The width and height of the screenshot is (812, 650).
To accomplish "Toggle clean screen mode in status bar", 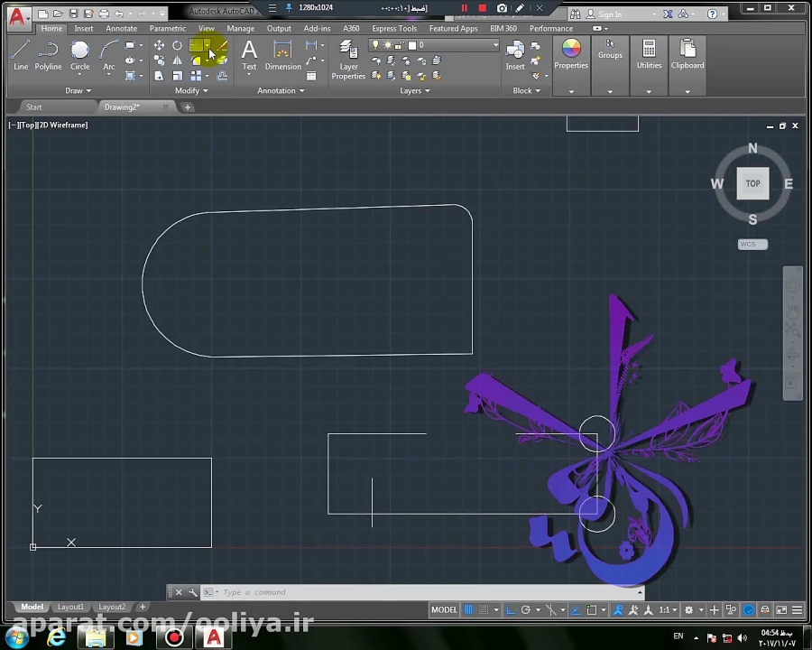I will click(781, 610).
